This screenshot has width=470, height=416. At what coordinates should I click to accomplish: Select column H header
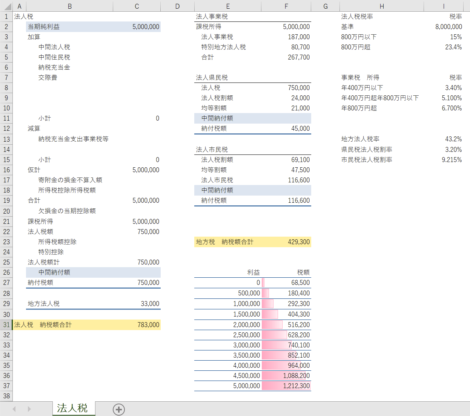tap(382, 6)
